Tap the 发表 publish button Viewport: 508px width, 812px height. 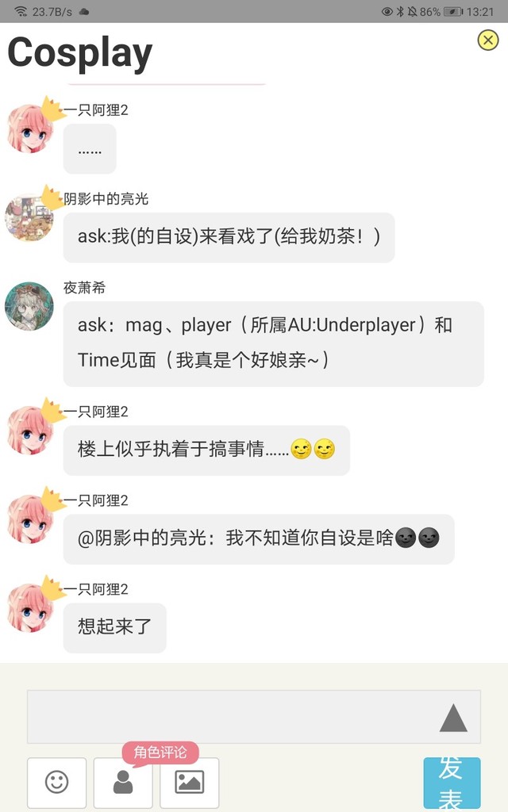tap(452, 783)
